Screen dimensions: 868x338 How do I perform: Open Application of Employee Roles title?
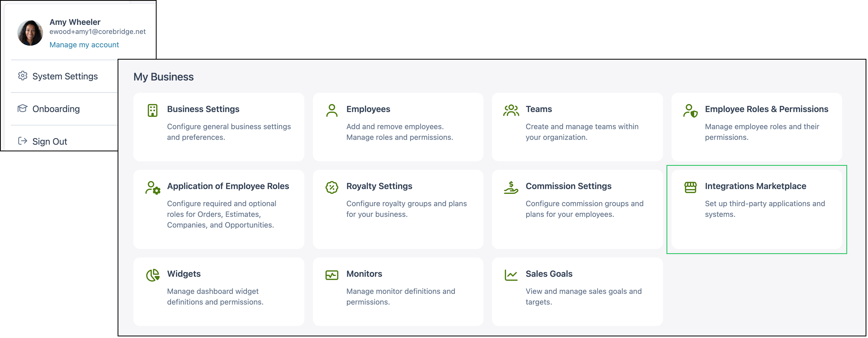[x=228, y=186]
